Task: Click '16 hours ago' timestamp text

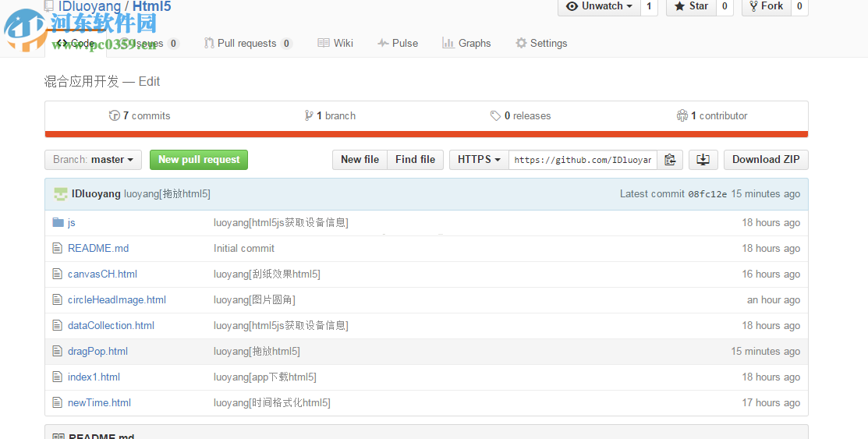Action: tap(771, 274)
